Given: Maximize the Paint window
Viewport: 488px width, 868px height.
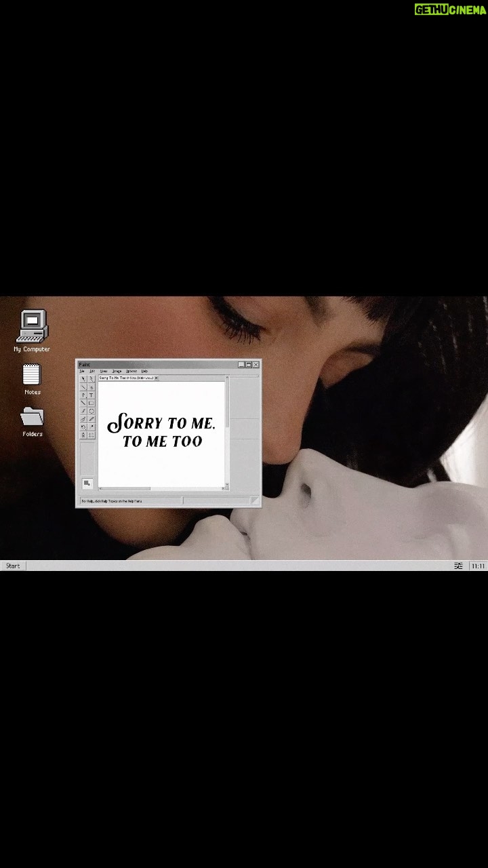Looking at the screenshot, I should pos(249,365).
